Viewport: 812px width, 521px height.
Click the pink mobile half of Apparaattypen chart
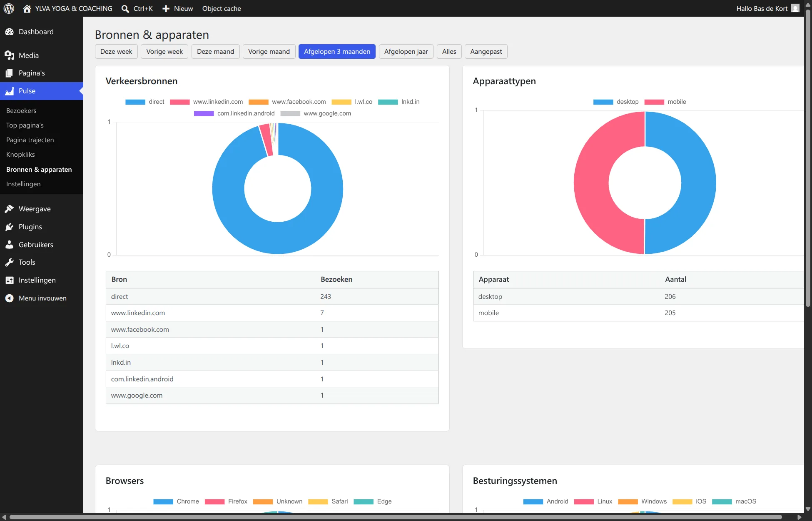click(x=591, y=183)
